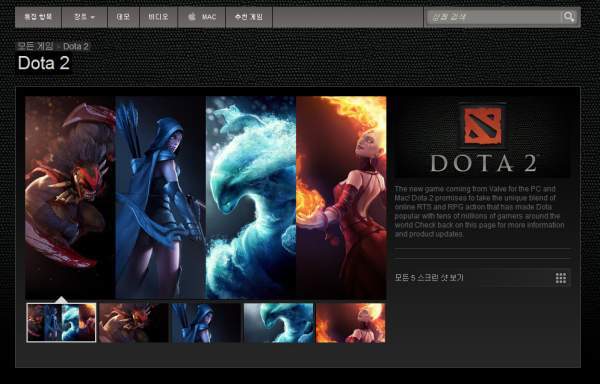
Task: Select the fire sorceress Lina thumbnail
Action: point(351,323)
